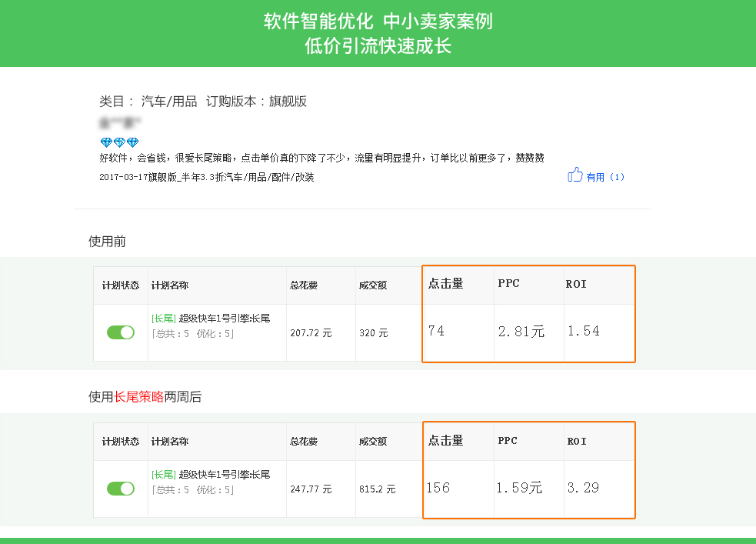Click the middle blue diamond rating icon
The width and height of the screenshot is (756, 544).
(119, 143)
